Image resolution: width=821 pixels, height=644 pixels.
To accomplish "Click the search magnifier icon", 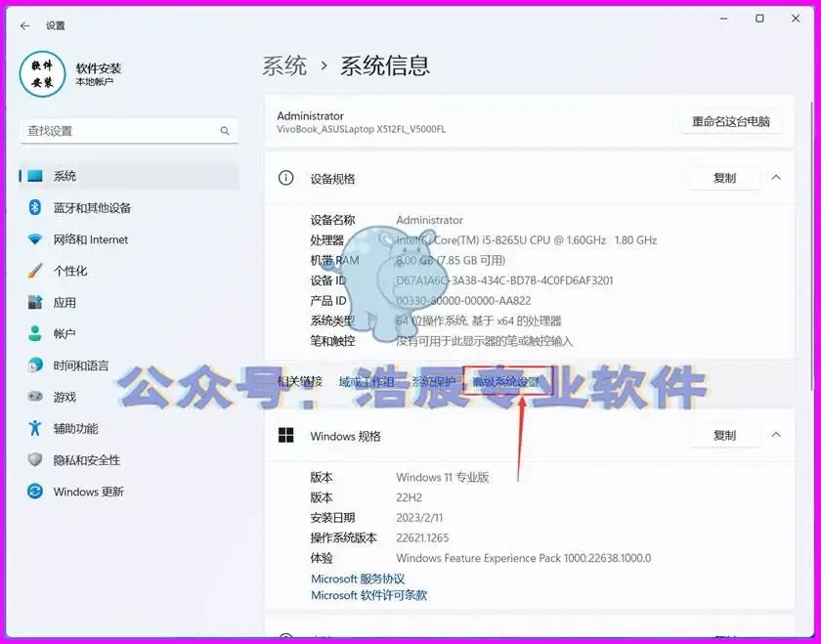I will tap(225, 131).
